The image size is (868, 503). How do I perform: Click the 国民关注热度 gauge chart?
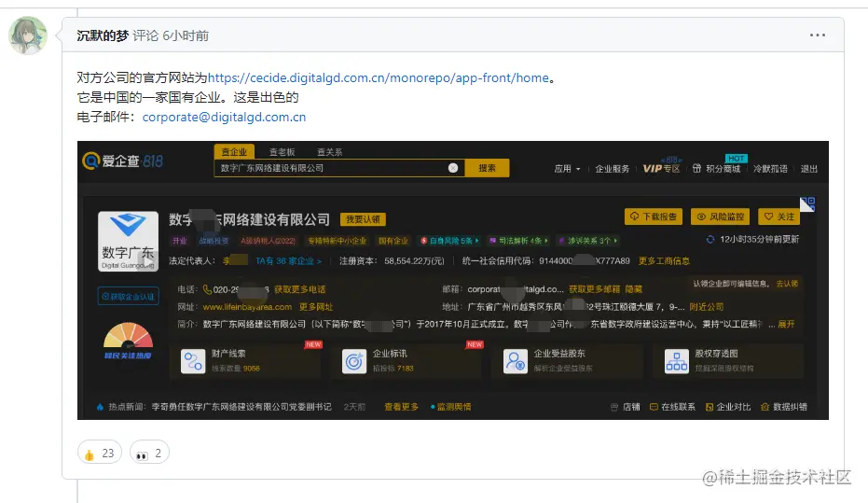click(x=128, y=341)
